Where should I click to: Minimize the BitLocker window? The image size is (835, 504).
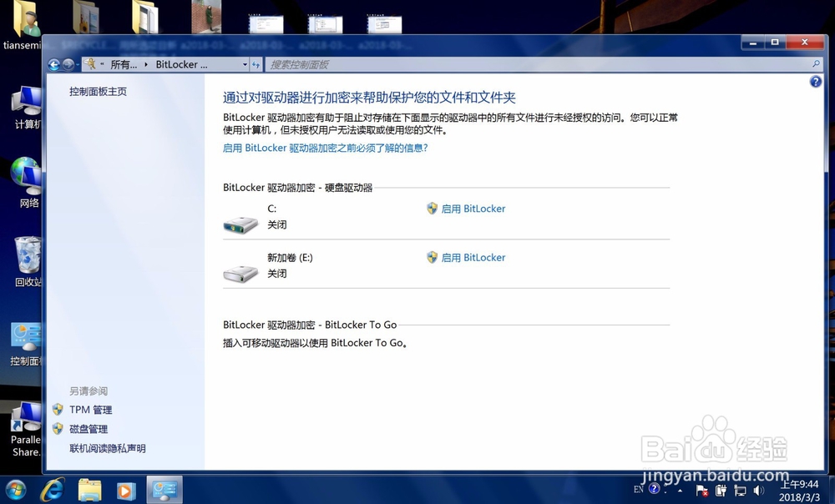tap(753, 43)
